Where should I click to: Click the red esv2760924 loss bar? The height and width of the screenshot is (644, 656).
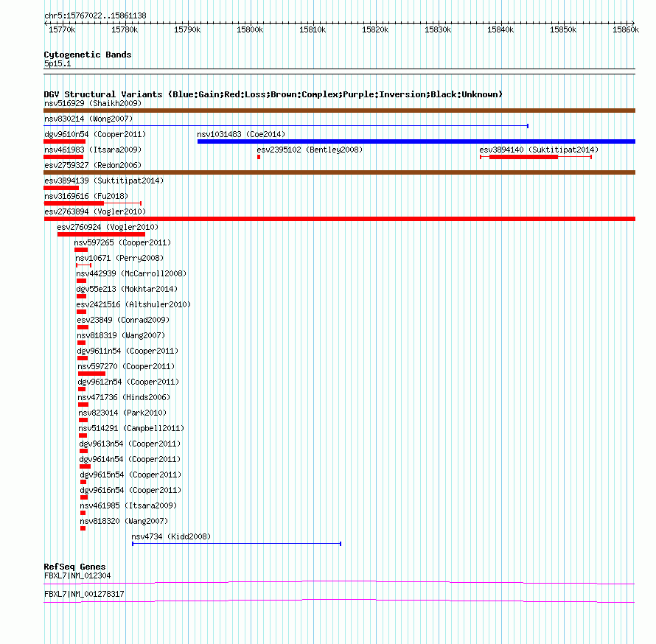click(101, 234)
